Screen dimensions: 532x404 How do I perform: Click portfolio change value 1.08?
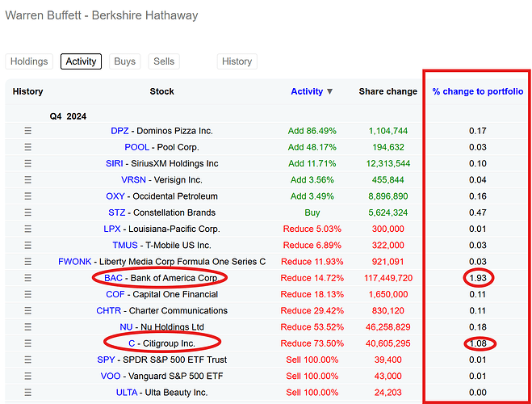(x=478, y=343)
